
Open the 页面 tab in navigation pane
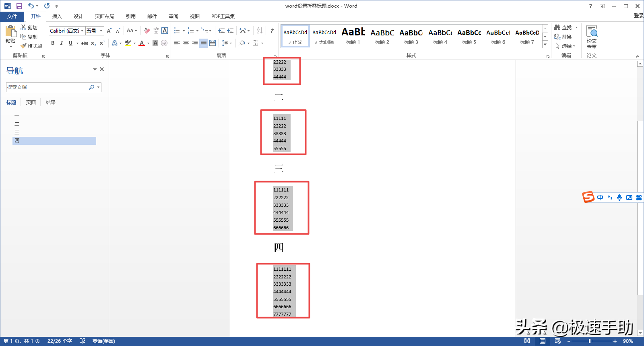coord(31,103)
